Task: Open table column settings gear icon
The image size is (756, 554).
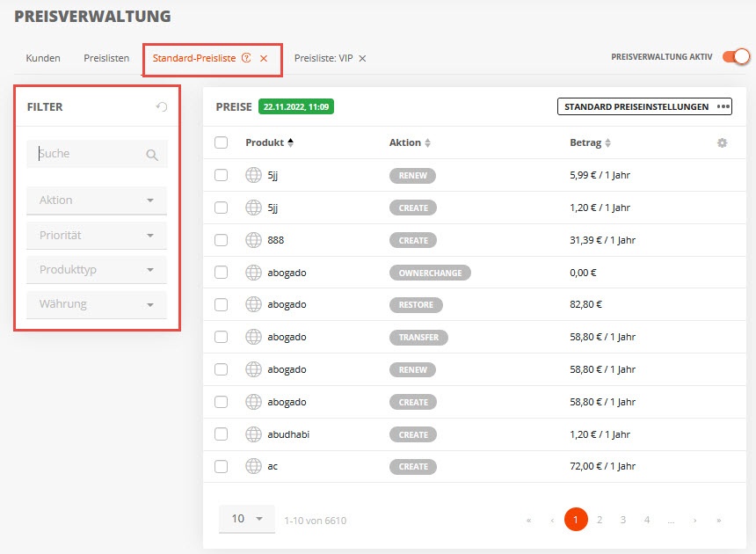Action: tap(722, 142)
